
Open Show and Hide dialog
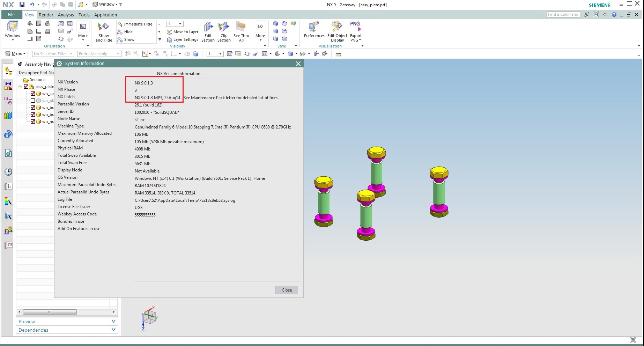coord(104,32)
